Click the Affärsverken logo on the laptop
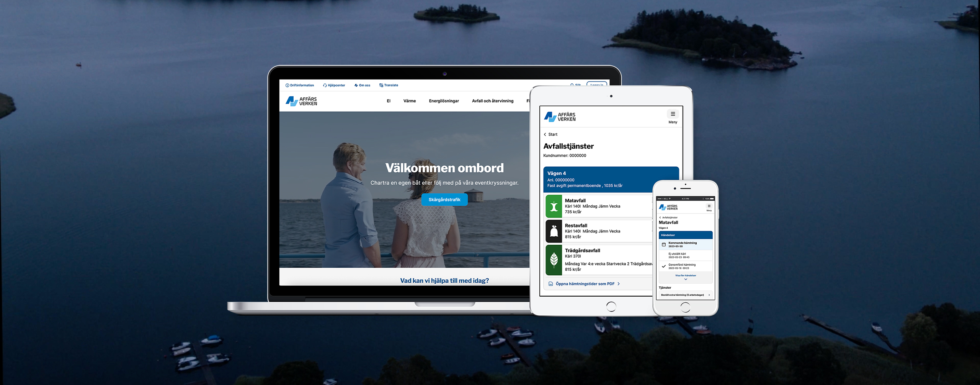 (x=301, y=101)
